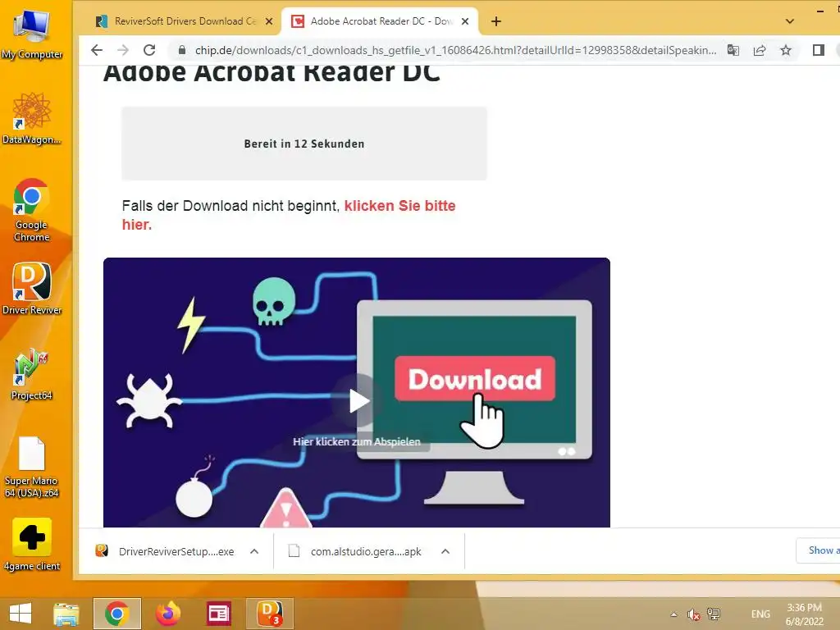Image resolution: width=840 pixels, height=630 pixels.
Task: Switch the ENG input language indicator
Action: point(760,614)
